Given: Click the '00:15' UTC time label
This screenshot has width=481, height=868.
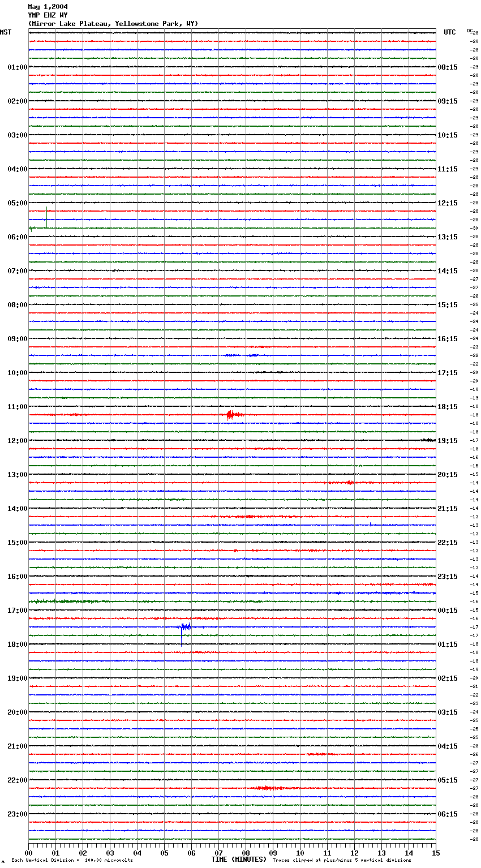Looking at the screenshot, I should click(x=448, y=611).
